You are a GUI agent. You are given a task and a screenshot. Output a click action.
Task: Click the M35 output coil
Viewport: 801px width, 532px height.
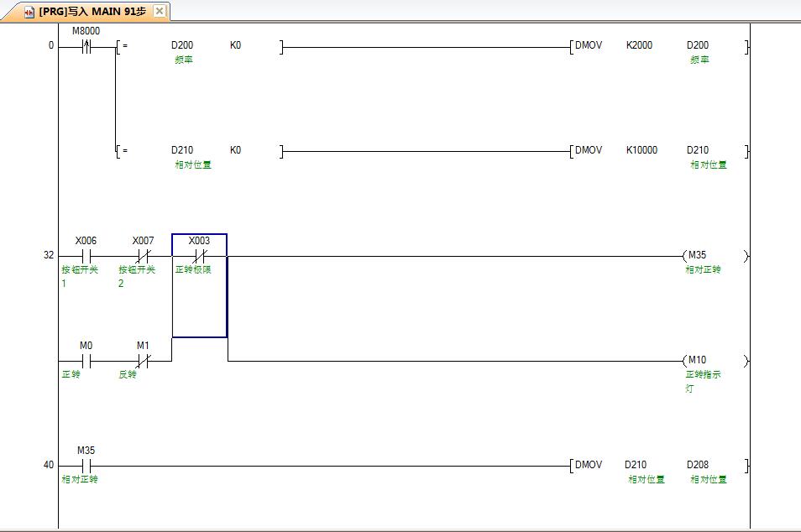[x=699, y=256]
